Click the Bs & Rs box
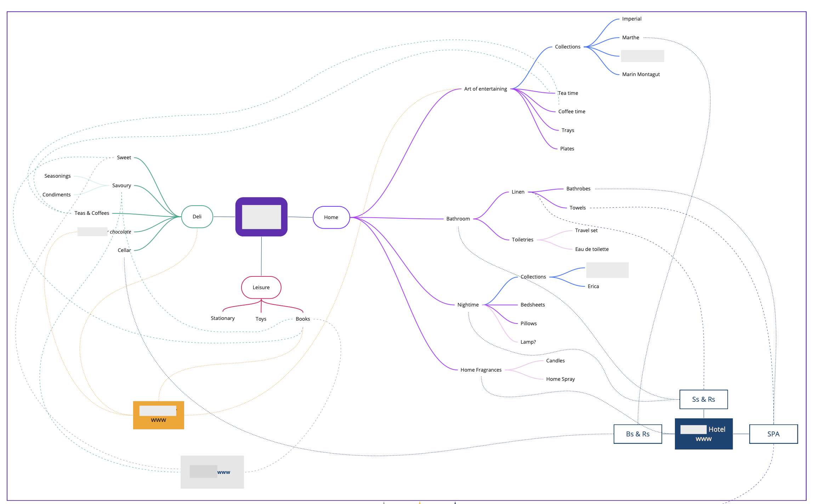The image size is (813, 504). (x=637, y=434)
